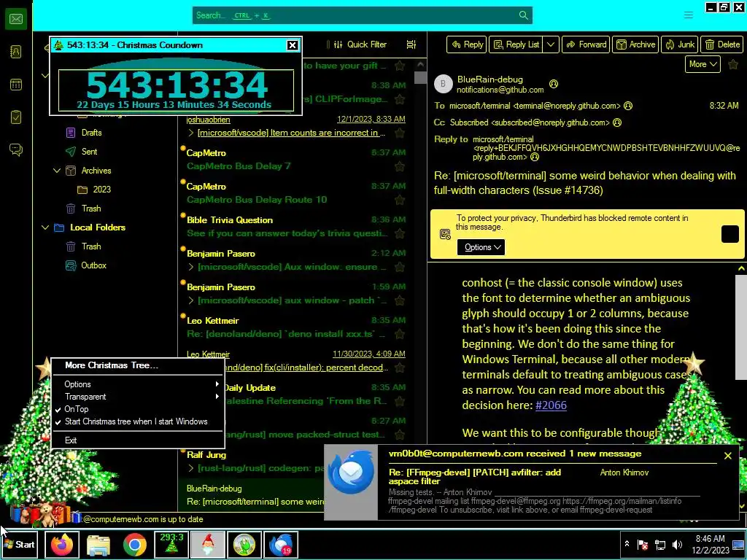Dismiss the new message notification popup
The height and width of the screenshot is (560, 747).
coord(727,456)
